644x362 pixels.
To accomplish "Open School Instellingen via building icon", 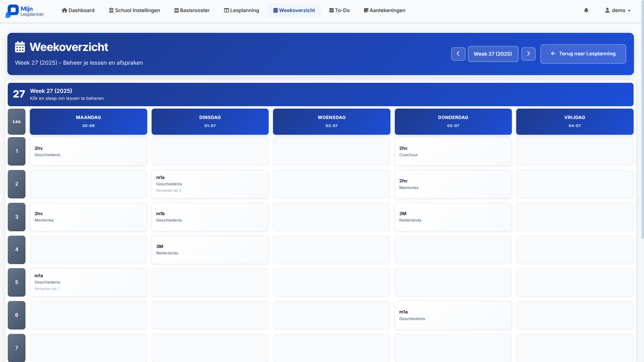I will coord(111,10).
